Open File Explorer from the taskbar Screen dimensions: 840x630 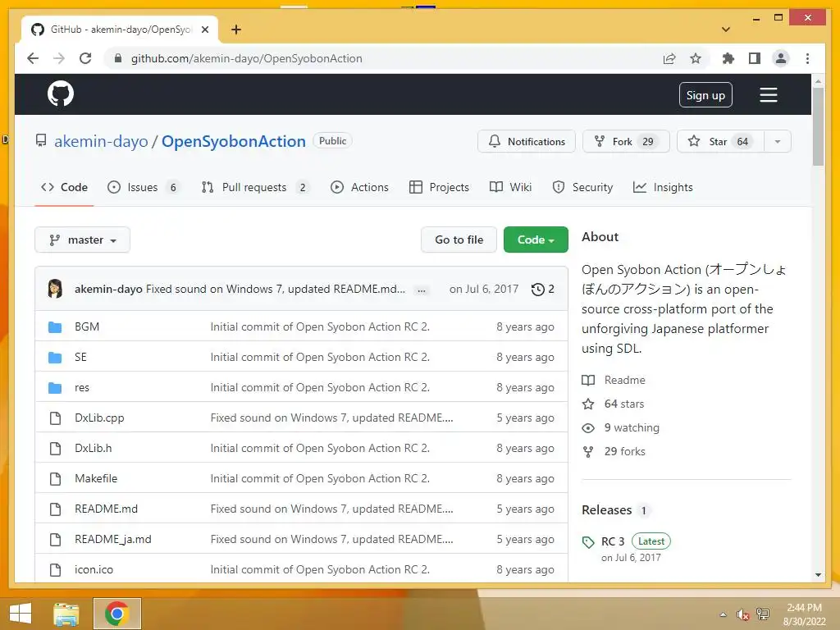click(x=66, y=614)
